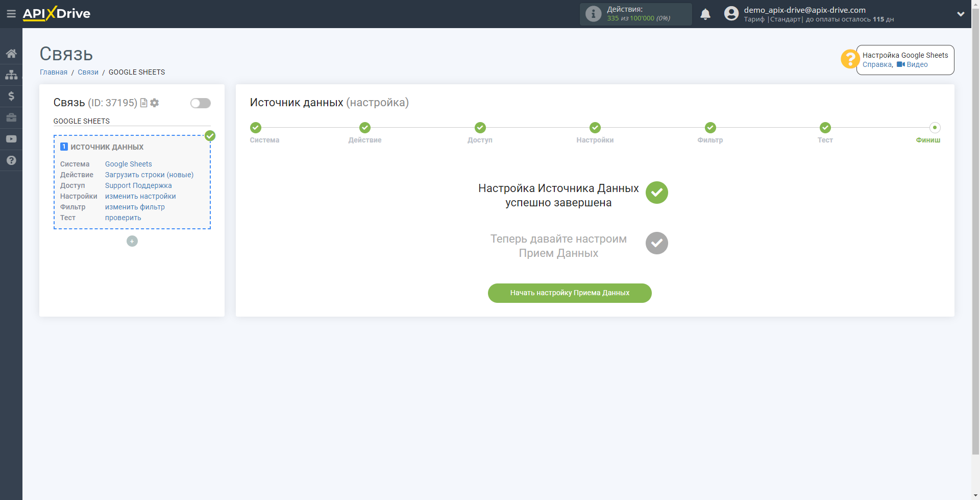The image size is (980, 500).
Task: Open the Google Sheets system link
Action: (129, 164)
